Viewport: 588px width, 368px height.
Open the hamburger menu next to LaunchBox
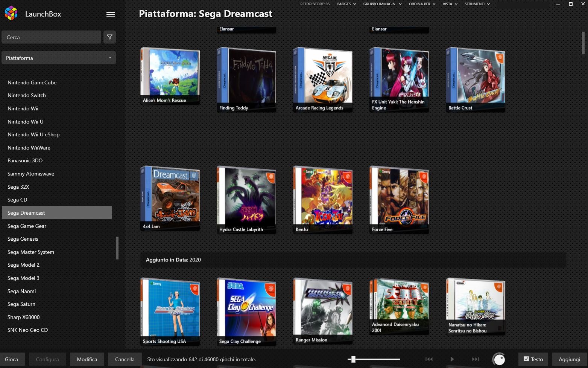(x=110, y=14)
